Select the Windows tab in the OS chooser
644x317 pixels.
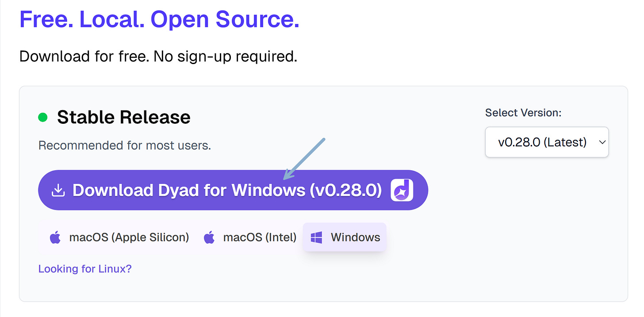click(x=345, y=237)
